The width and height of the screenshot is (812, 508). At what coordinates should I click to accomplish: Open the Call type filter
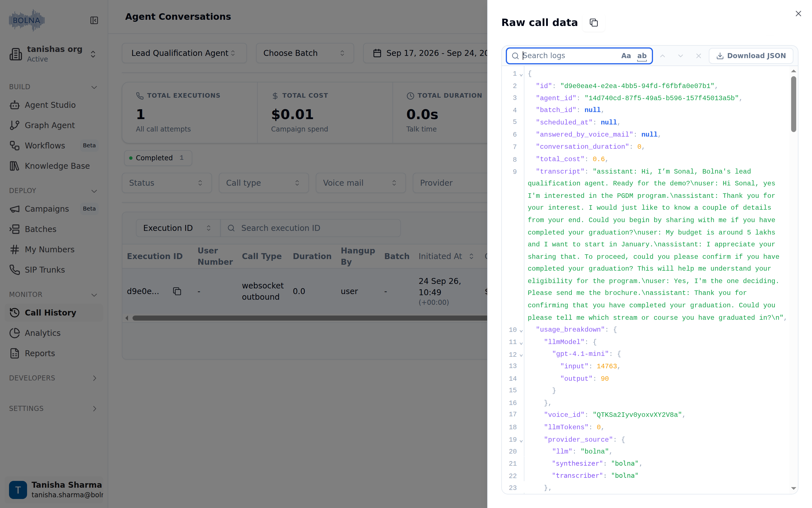click(264, 183)
